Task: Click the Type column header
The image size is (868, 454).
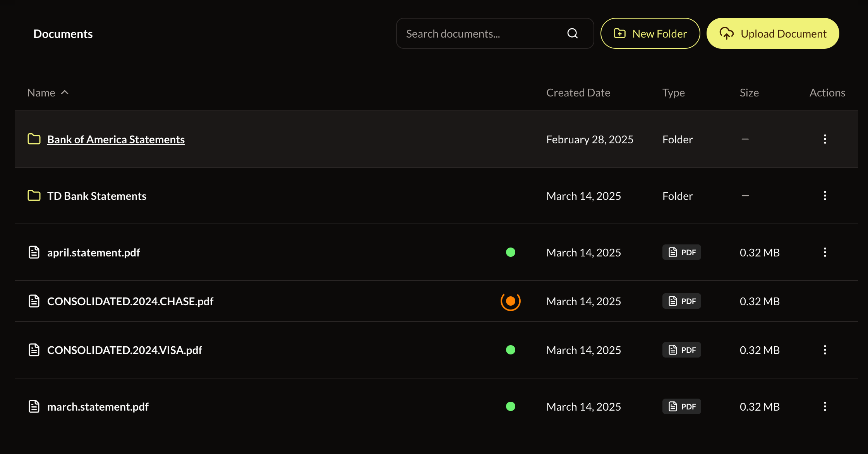Action: (x=673, y=93)
